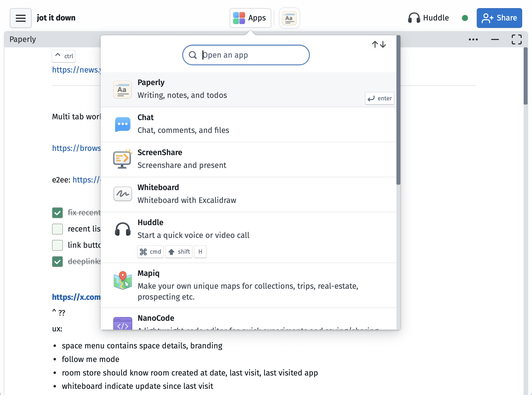Image resolution: width=532 pixels, height=395 pixels.
Task: Open the hamburger menu
Action: point(21,18)
